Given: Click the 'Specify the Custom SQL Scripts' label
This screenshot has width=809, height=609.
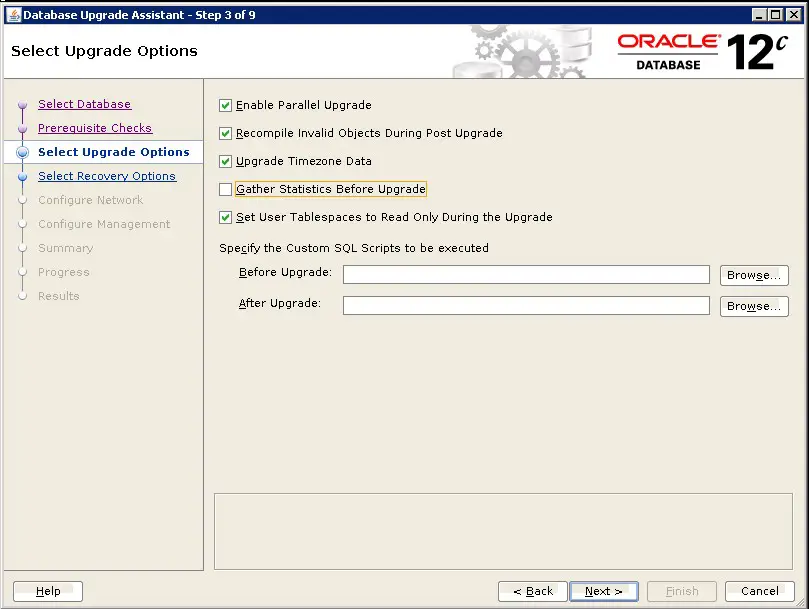Looking at the screenshot, I should coord(354,248).
